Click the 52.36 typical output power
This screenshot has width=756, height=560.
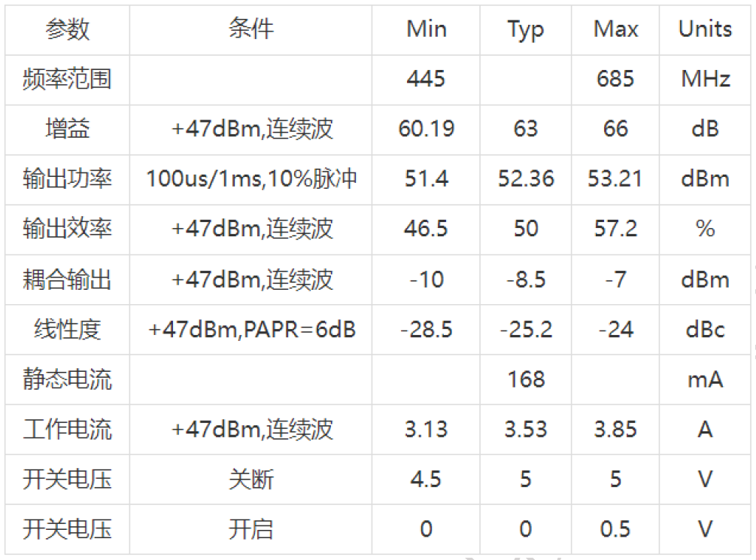(526, 179)
